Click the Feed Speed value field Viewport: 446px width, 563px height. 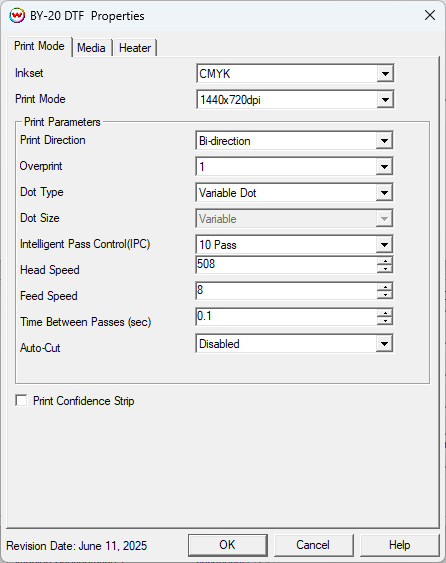tap(286, 290)
